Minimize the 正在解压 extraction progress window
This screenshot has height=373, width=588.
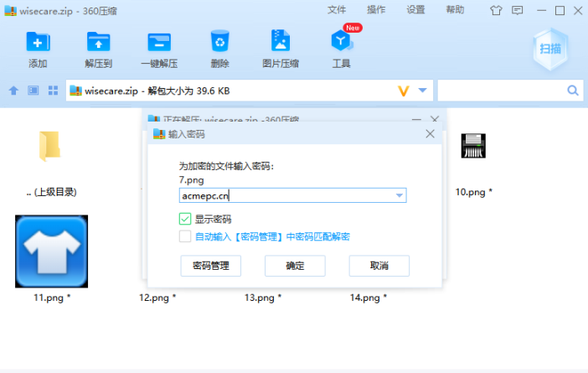[x=416, y=119]
